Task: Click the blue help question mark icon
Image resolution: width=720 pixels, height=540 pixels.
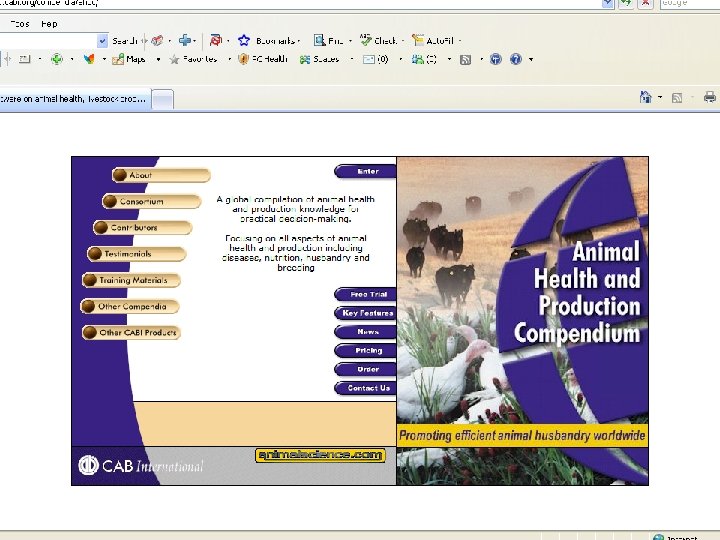Action: pyautogui.click(x=516, y=59)
